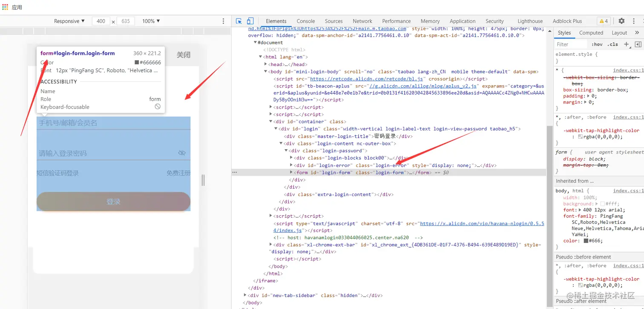The image size is (644, 309).
Task: Toggle the computed styles sidebar icon
Action: (x=638, y=44)
